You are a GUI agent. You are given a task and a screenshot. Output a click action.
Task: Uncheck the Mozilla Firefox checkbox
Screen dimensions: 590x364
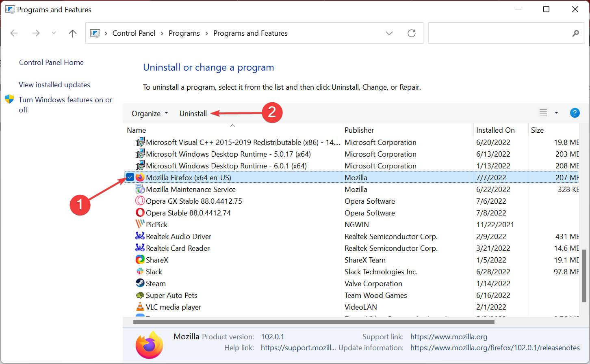pos(130,177)
